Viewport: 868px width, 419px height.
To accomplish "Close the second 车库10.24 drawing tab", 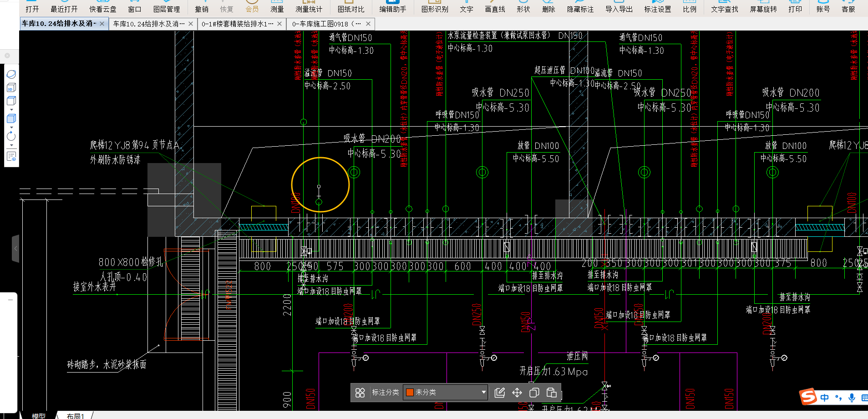I will point(191,24).
